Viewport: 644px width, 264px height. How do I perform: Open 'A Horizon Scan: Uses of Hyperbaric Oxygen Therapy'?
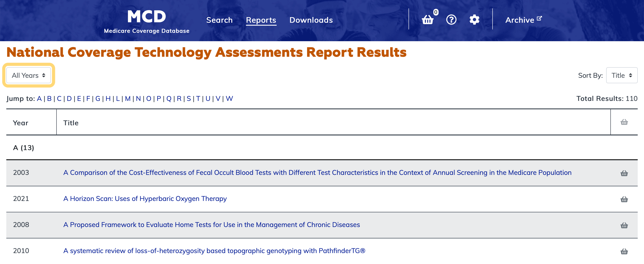coord(145,199)
